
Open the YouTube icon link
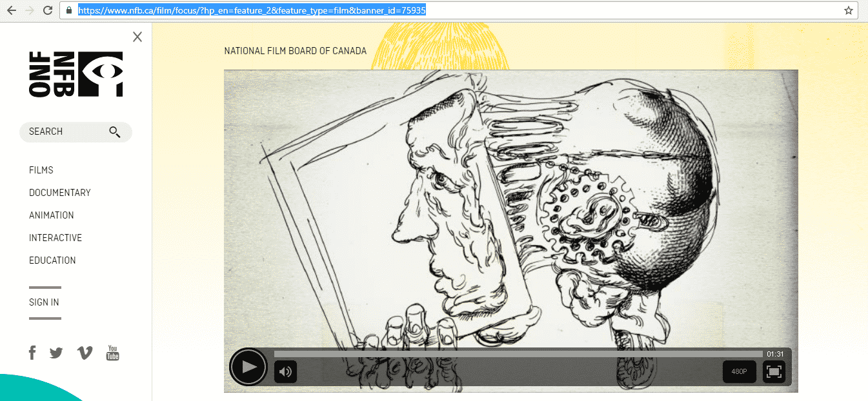pos(113,353)
